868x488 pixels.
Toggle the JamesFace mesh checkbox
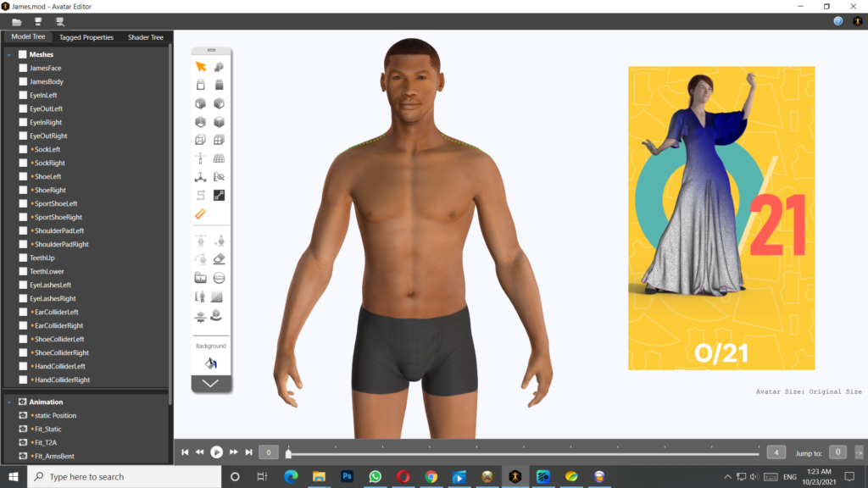point(23,68)
